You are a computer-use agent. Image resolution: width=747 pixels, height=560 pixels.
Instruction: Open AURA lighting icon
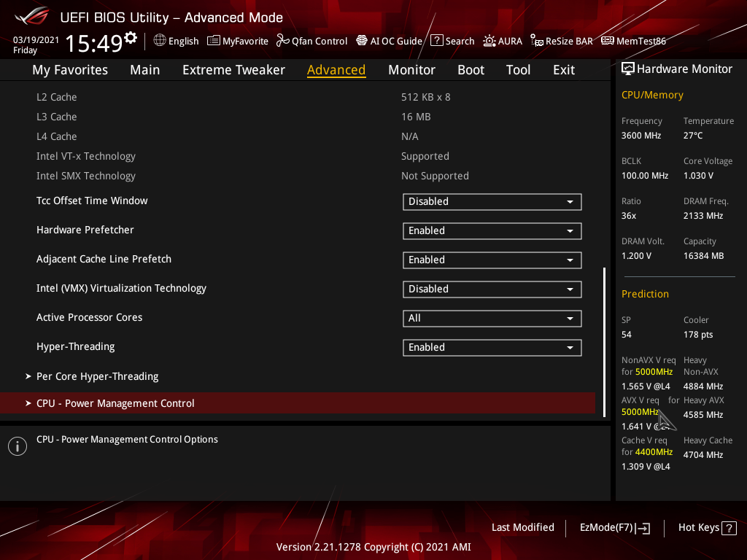(x=489, y=41)
